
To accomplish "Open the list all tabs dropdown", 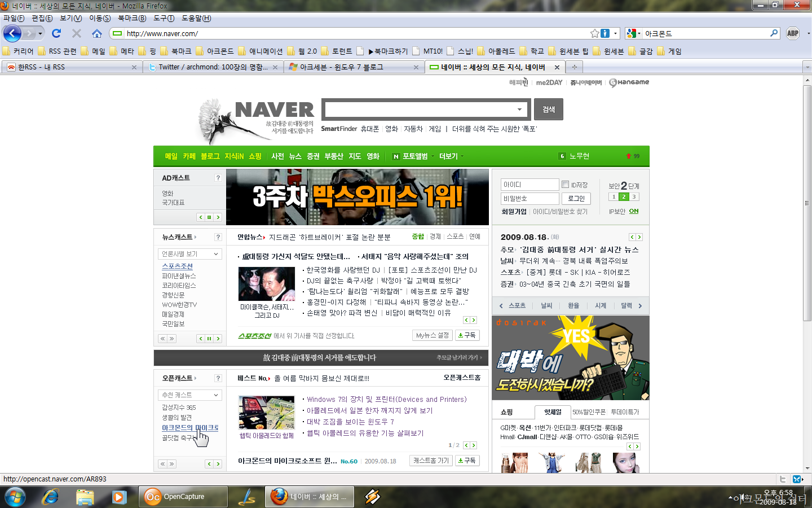I will coord(806,67).
